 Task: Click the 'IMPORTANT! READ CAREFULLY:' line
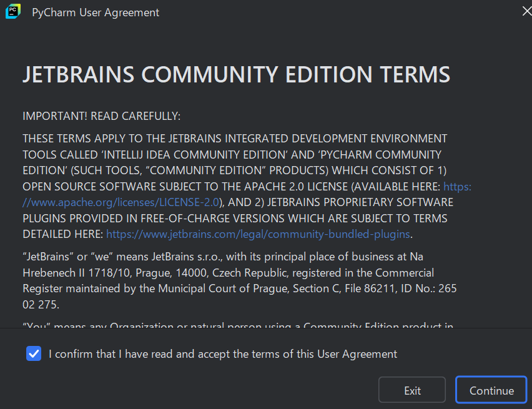click(x=101, y=116)
